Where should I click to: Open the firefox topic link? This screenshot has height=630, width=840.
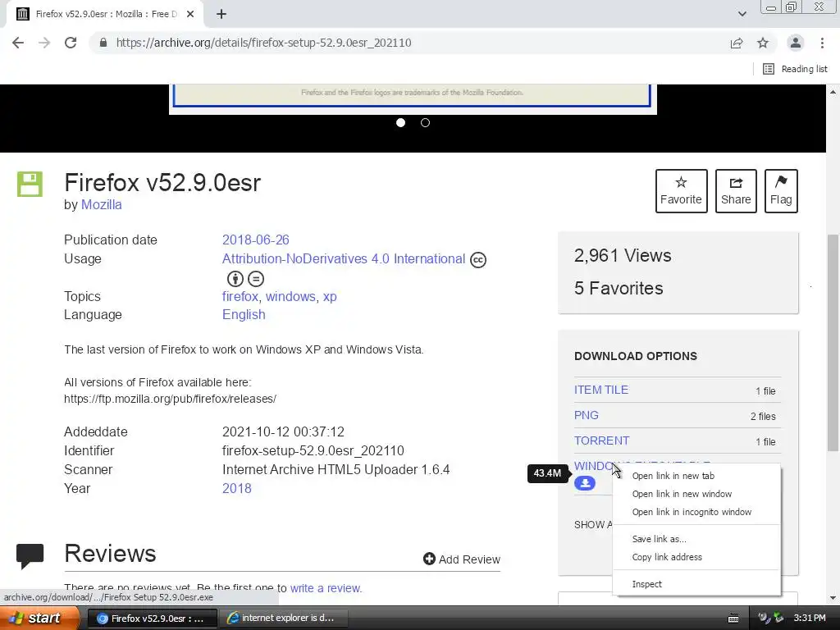pos(240,296)
